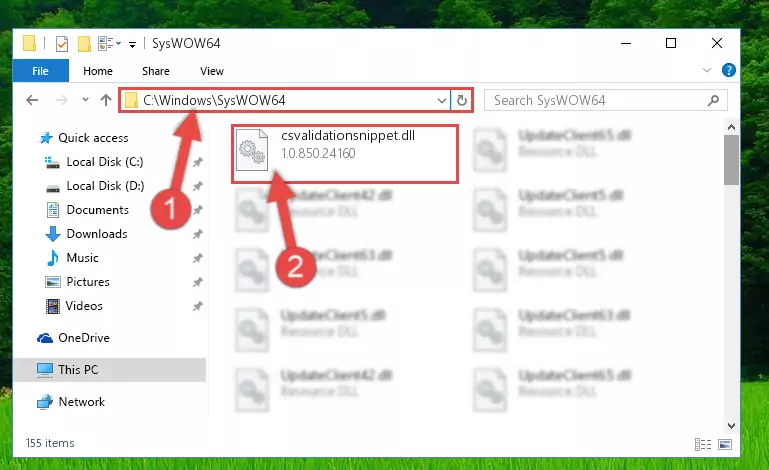Switch to the View ribbon tab
This screenshot has width=769, height=470.
(x=212, y=71)
